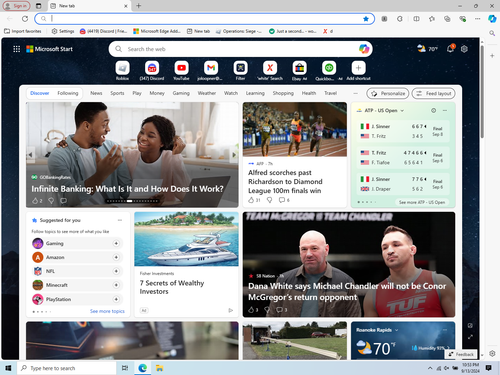Expand the ATP - US Open league dropdown

click(x=402, y=111)
